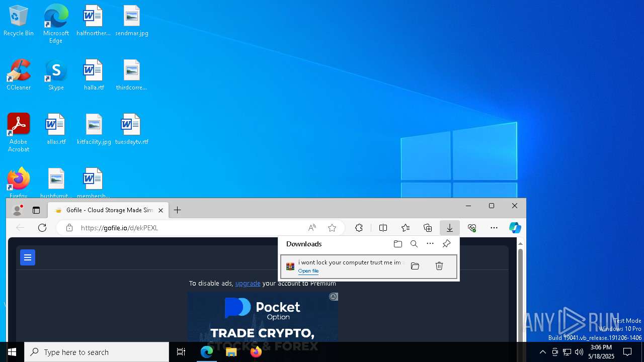Search downloads in Downloads panel

click(414, 244)
